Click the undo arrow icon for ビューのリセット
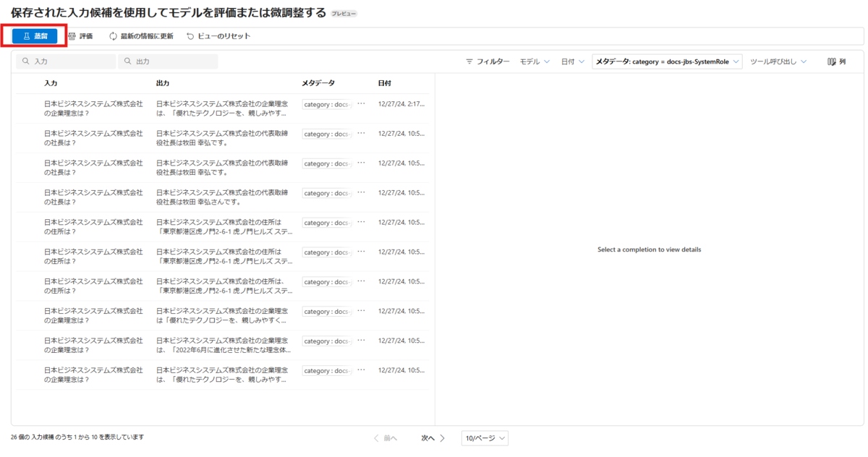The height and width of the screenshot is (457, 868). click(x=190, y=35)
